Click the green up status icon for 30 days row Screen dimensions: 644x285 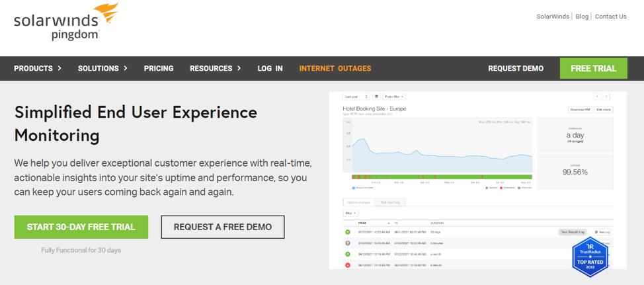point(348,232)
